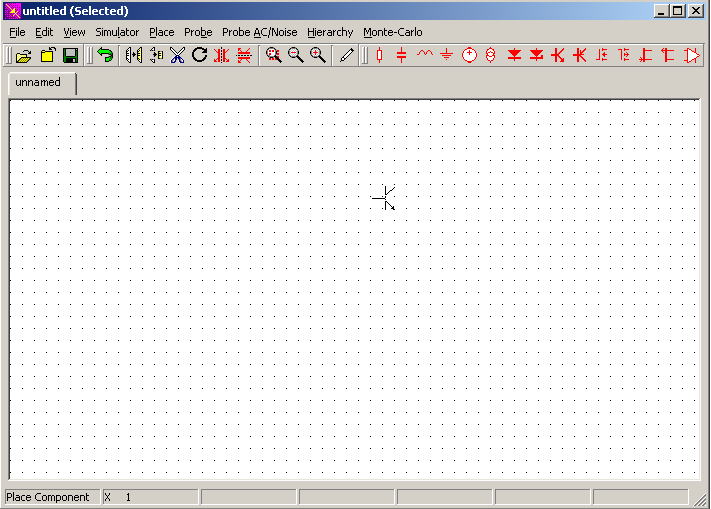Click the dashed-arrow icon left of the scissors
Screen dimensions: 711x509
[x=156, y=55]
